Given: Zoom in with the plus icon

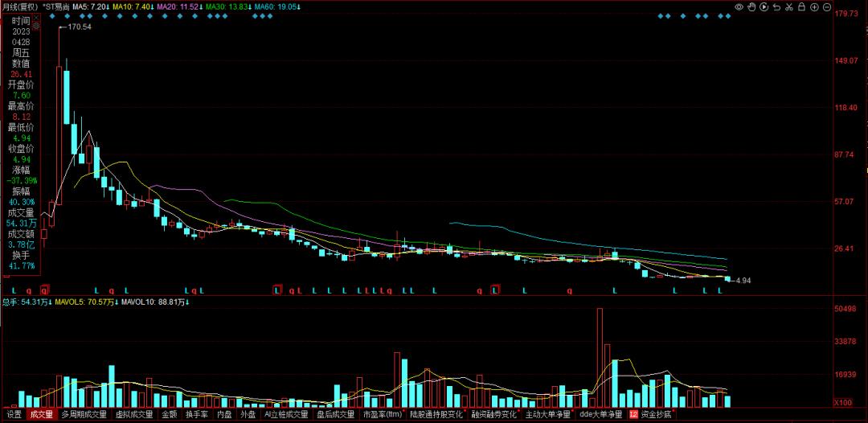Looking at the screenshot, I should pyautogui.click(x=814, y=7).
